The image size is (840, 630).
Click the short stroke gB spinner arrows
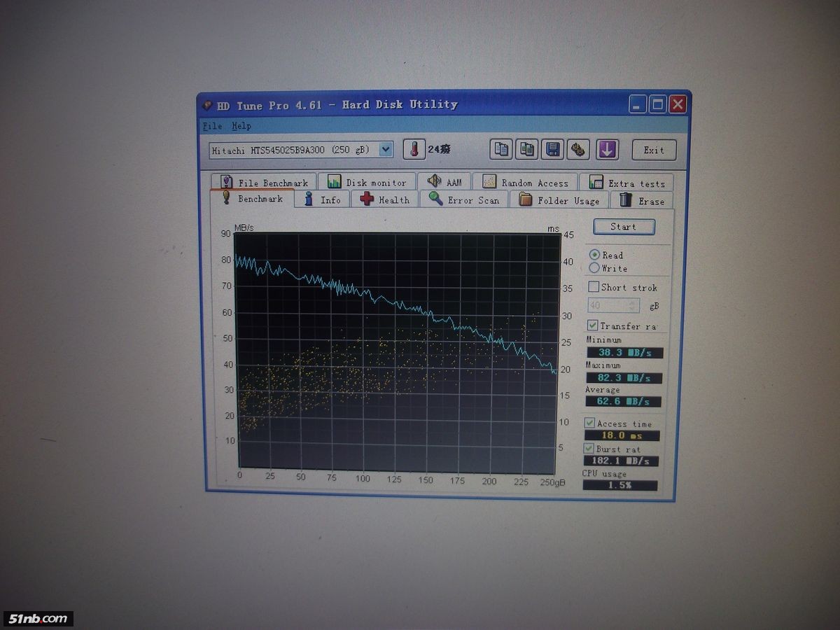pyautogui.click(x=633, y=306)
